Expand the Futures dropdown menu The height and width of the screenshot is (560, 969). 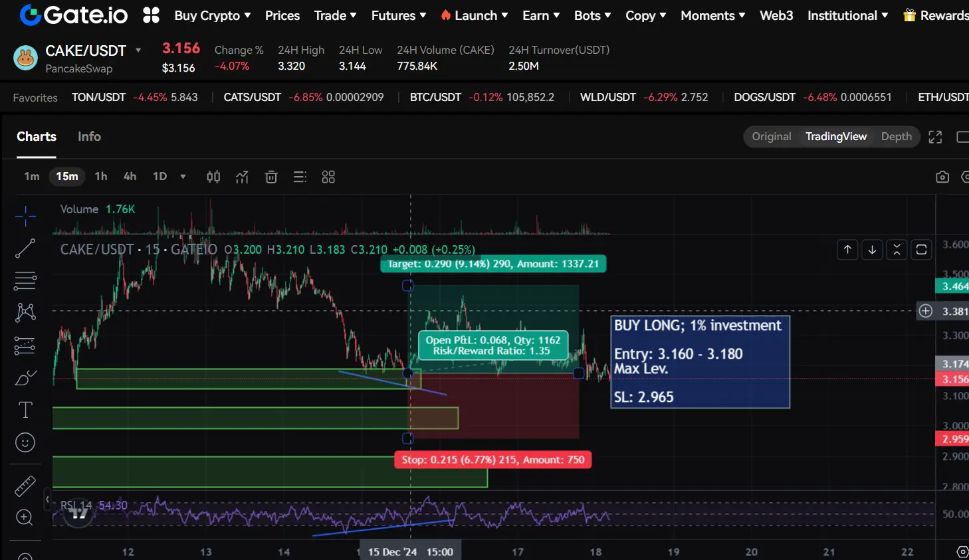point(399,15)
